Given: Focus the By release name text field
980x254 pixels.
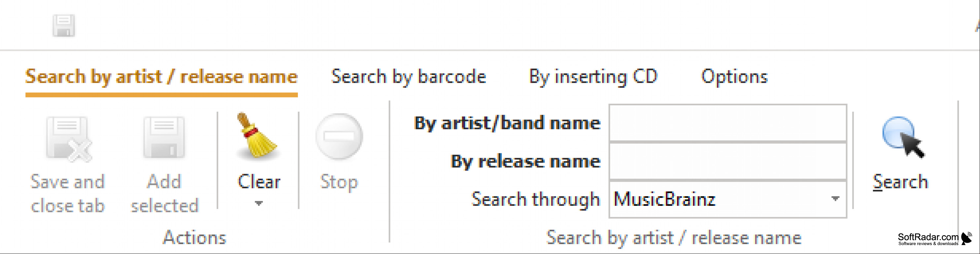Looking at the screenshot, I should 727,161.
